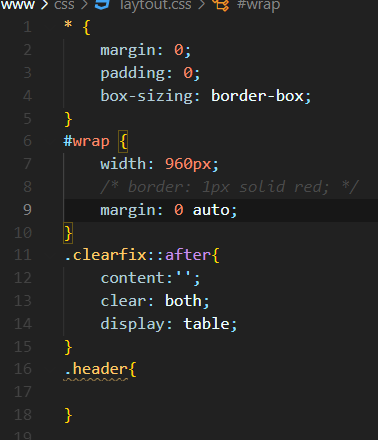Viewport: 378px width, 440px height.
Task: Click line number 16 in gutter
Action: (x=23, y=369)
